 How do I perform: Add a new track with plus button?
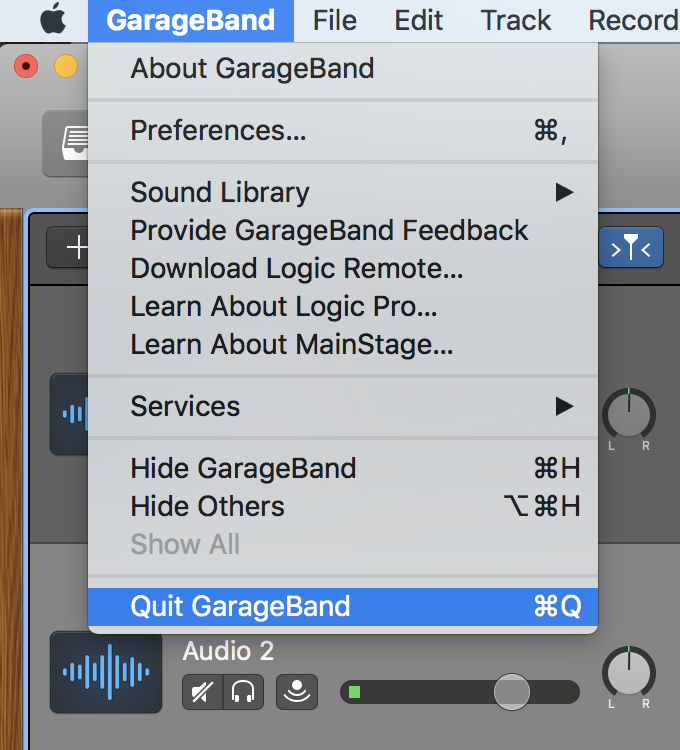click(68, 247)
